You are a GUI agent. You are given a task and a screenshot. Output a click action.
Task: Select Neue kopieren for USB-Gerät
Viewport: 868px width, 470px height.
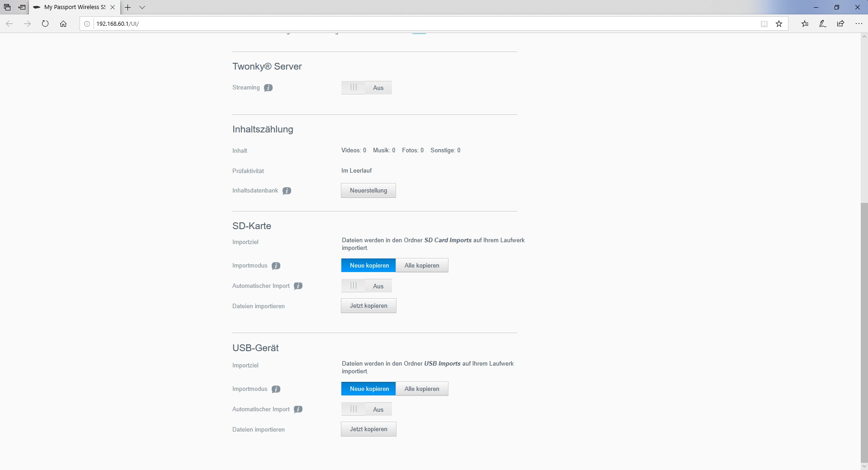point(368,389)
